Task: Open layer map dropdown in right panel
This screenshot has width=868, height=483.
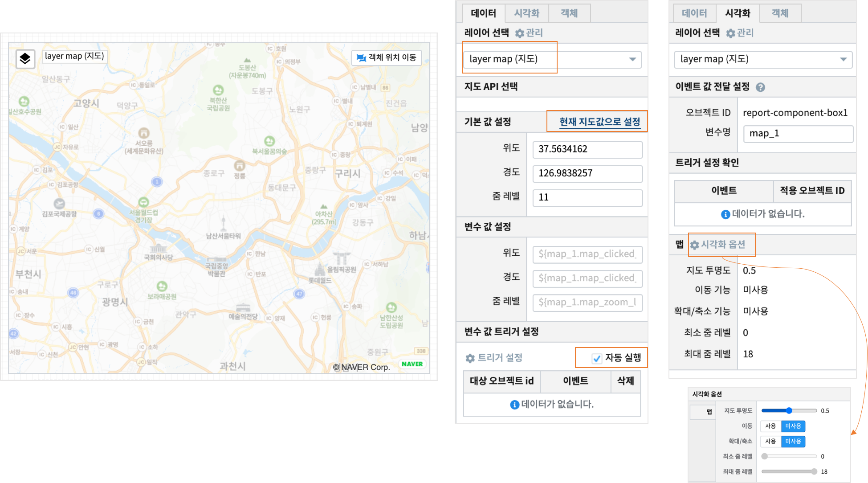Action: click(x=763, y=59)
